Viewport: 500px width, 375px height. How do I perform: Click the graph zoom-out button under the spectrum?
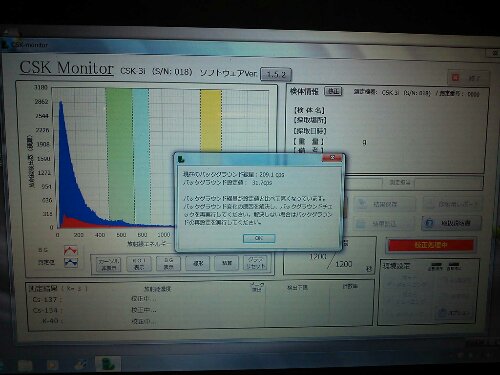[x=227, y=263]
